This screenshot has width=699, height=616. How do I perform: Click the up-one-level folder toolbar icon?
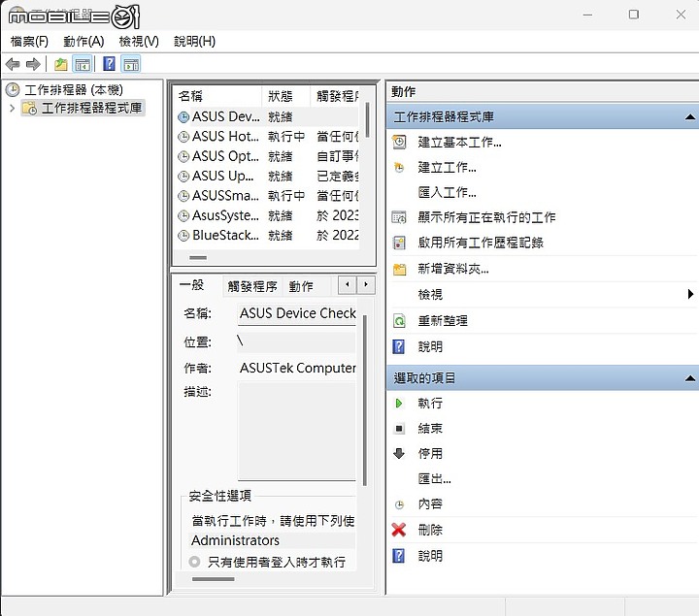pos(60,65)
